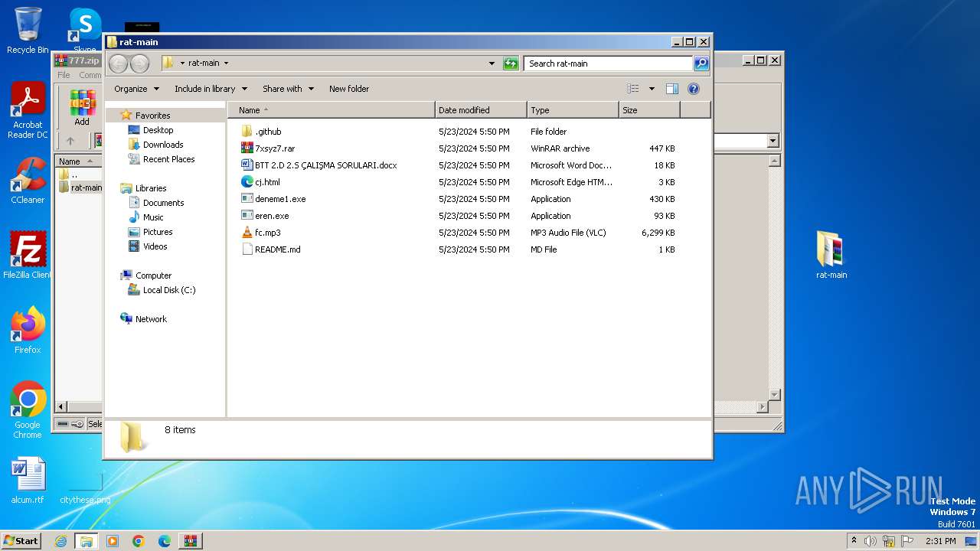Open the Recycle Bin desktop icon
Viewport: 980px width, 551px height.
coord(28,31)
